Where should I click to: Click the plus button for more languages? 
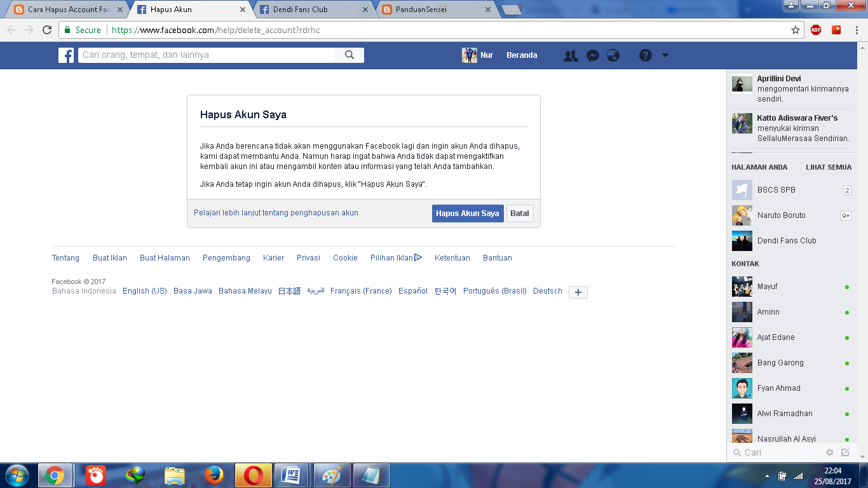click(578, 292)
